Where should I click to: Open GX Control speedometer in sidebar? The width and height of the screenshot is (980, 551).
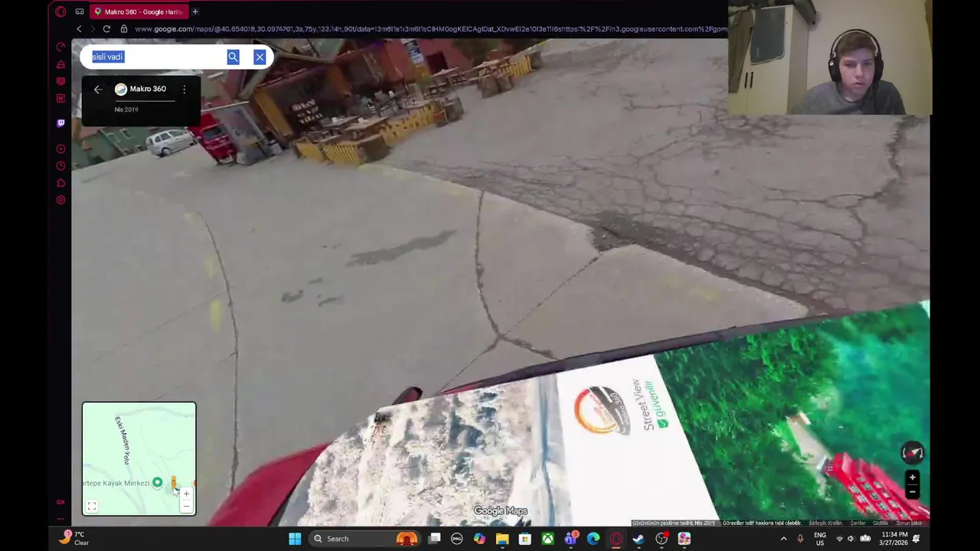(60, 47)
